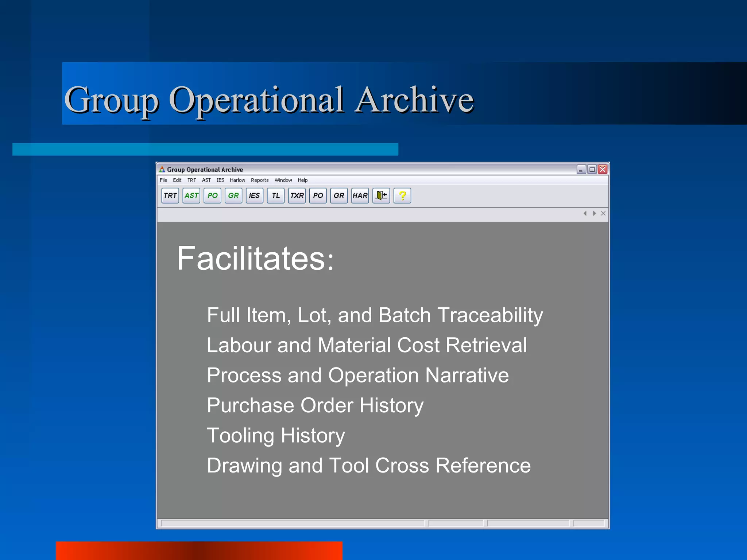Open the Window menu

pyautogui.click(x=283, y=180)
